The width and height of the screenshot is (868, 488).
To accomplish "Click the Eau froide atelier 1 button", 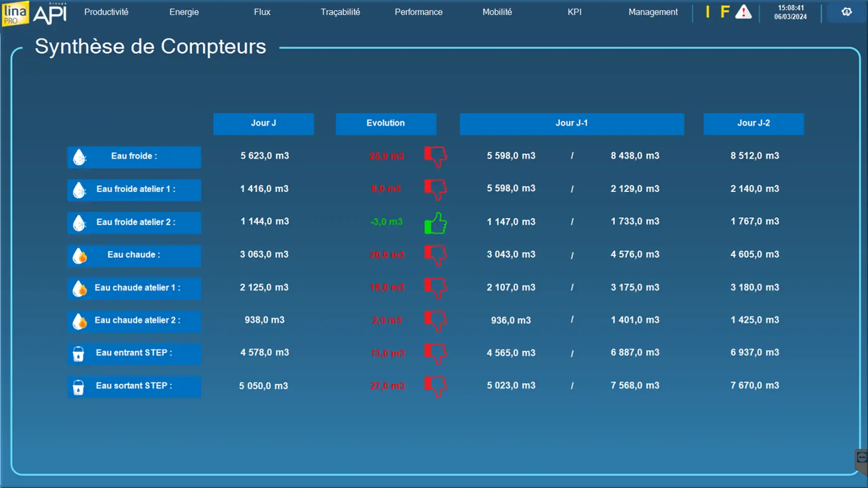I will tap(134, 189).
